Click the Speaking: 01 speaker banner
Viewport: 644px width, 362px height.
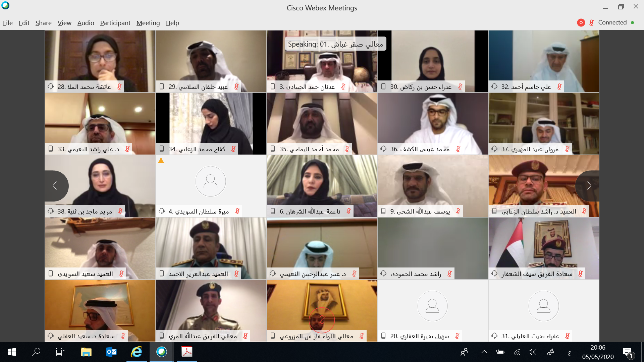pyautogui.click(x=335, y=44)
